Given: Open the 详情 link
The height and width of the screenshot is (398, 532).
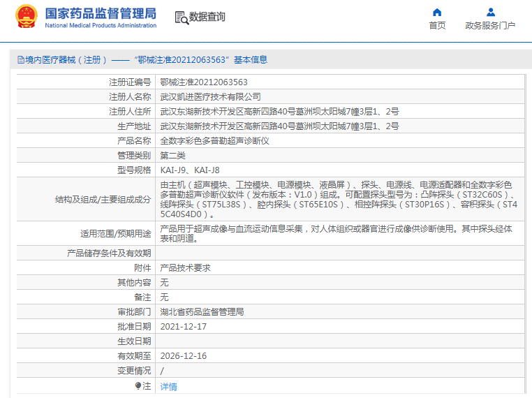Looking at the screenshot, I should [168, 386].
